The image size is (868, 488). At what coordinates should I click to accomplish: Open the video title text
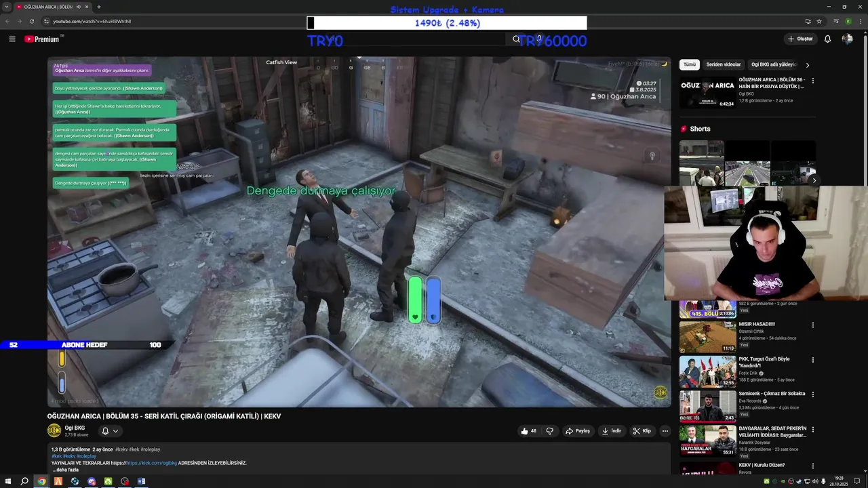(164, 416)
